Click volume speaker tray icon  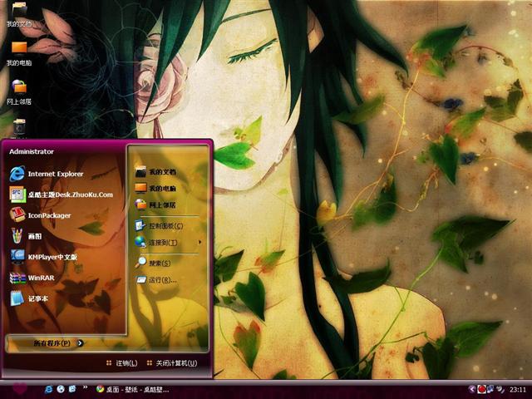(x=500, y=389)
